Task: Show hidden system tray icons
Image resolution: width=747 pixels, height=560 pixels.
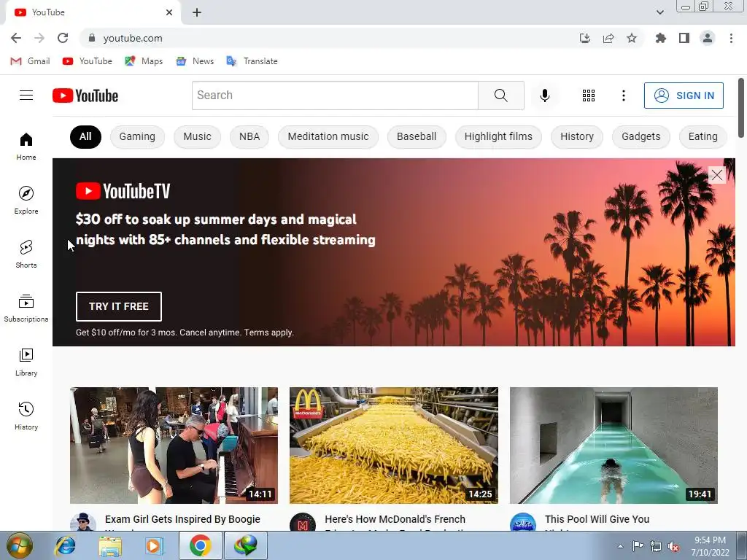Action: 620,546
